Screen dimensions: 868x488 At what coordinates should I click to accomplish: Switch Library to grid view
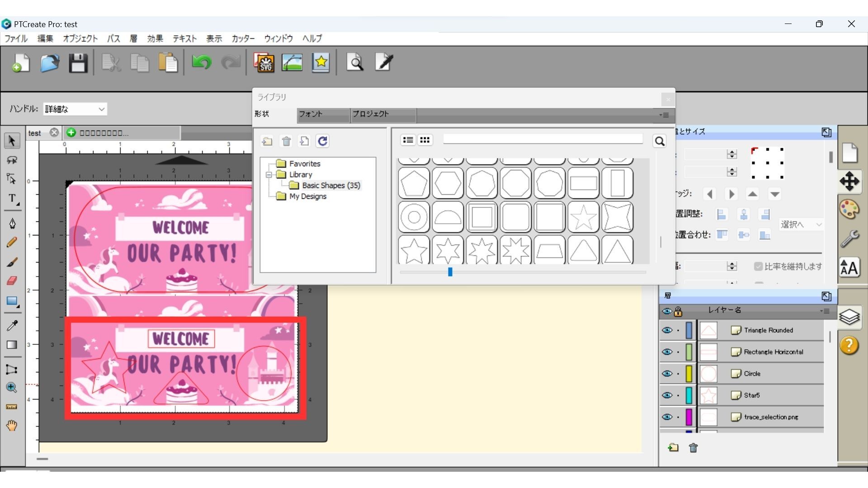click(425, 140)
